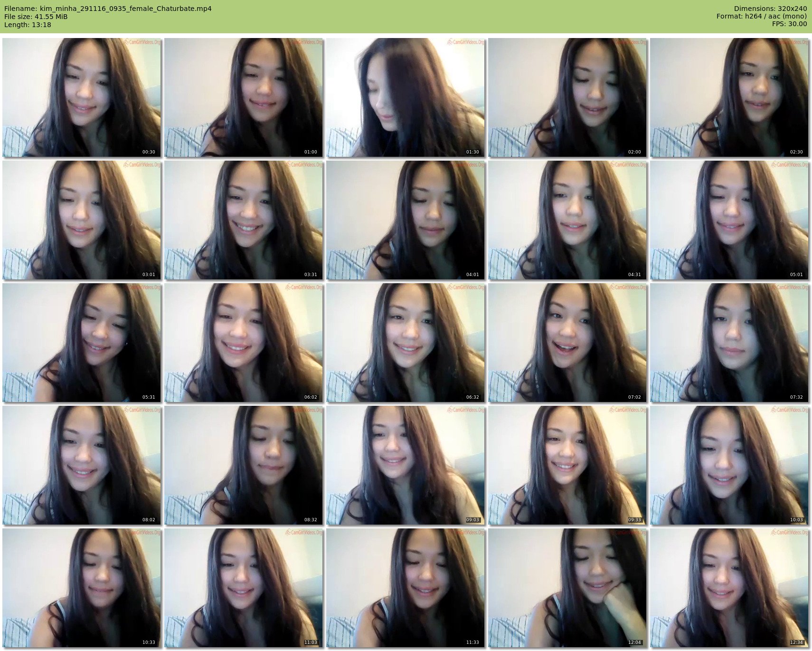Click the File size 41.55 MiB label
Viewport: 812px width, 651px height.
pyautogui.click(x=36, y=17)
